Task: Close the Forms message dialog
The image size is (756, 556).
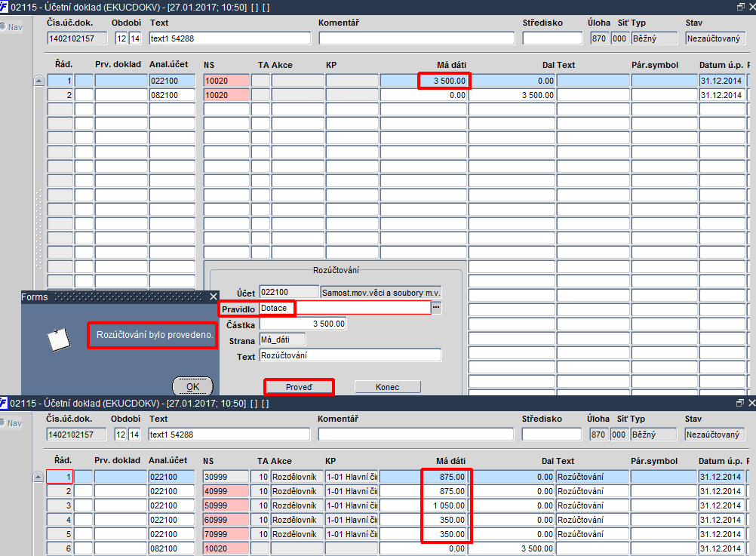Action: (x=214, y=296)
